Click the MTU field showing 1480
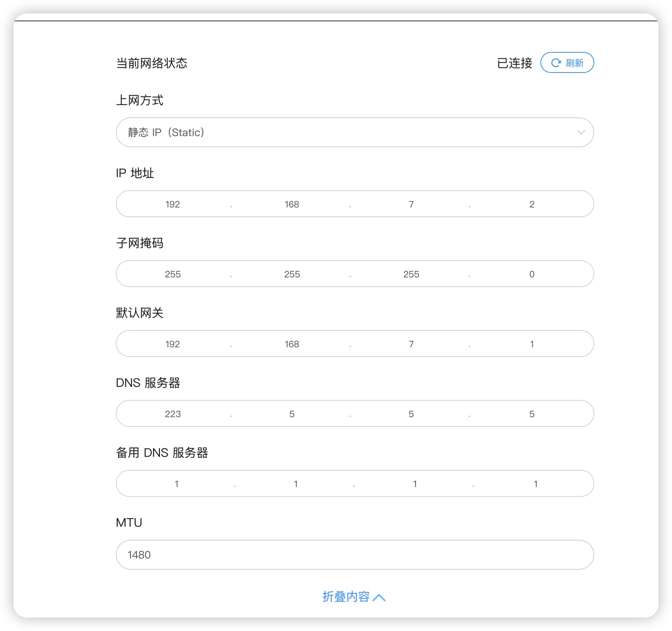The image size is (672, 631). 354,555
